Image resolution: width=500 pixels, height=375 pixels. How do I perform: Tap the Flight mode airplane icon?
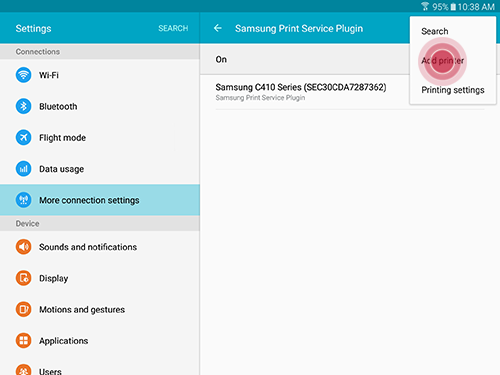coord(23,137)
